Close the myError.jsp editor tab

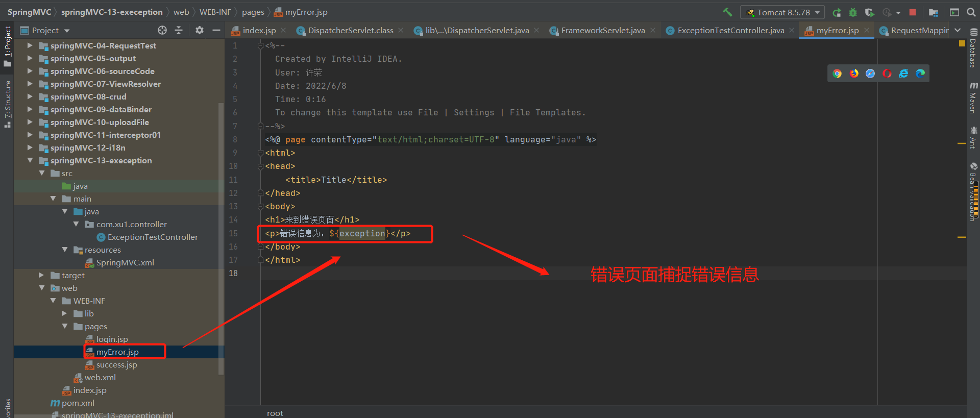[867, 31]
